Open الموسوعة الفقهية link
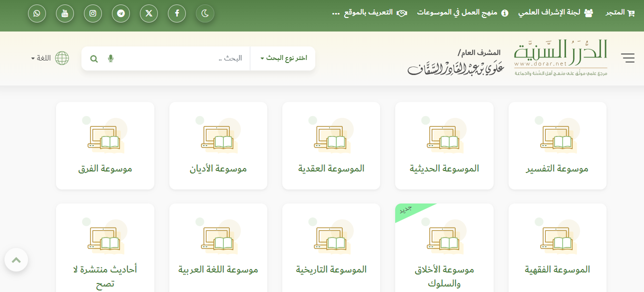This screenshot has width=644, height=292. 558,270
